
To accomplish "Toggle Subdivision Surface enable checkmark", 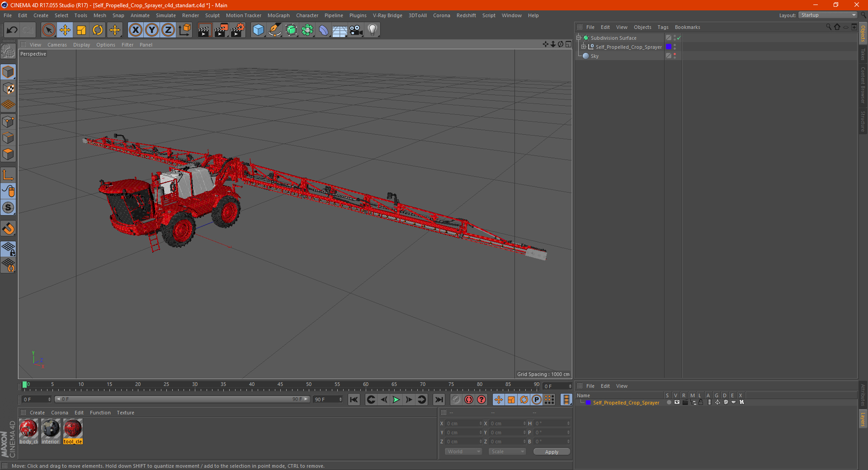I will [679, 38].
